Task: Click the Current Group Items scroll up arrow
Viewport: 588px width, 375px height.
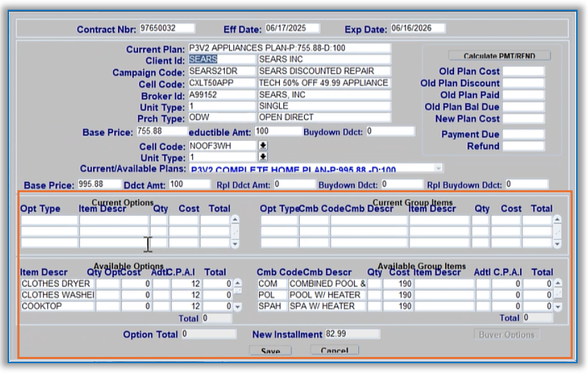Action: tap(557, 219)
